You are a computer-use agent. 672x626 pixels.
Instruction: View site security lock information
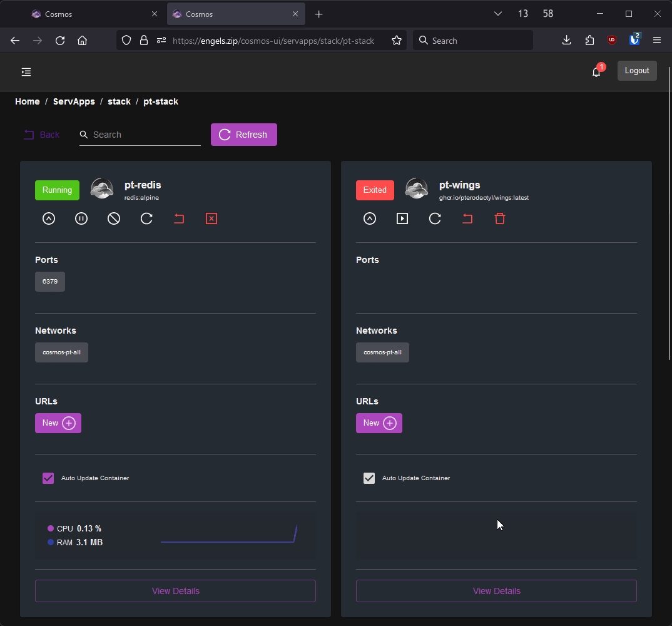[x=144, y=41]
